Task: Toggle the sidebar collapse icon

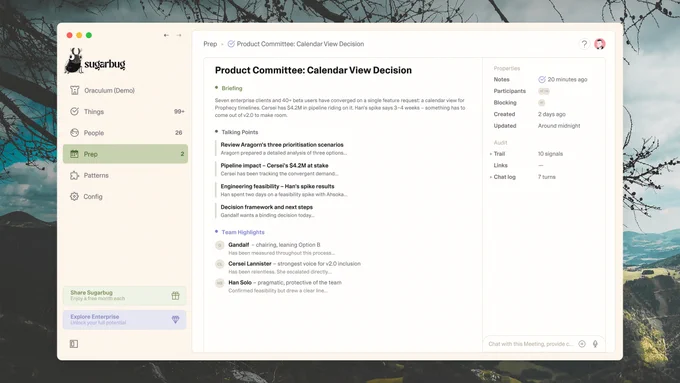Action: pyautogui.click(x=74, y=344)
